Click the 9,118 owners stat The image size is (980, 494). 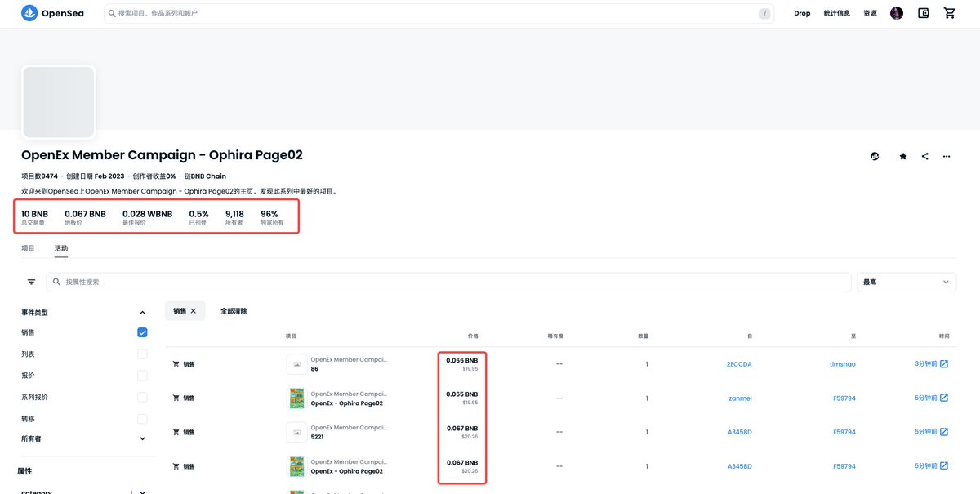coord(234,217)
